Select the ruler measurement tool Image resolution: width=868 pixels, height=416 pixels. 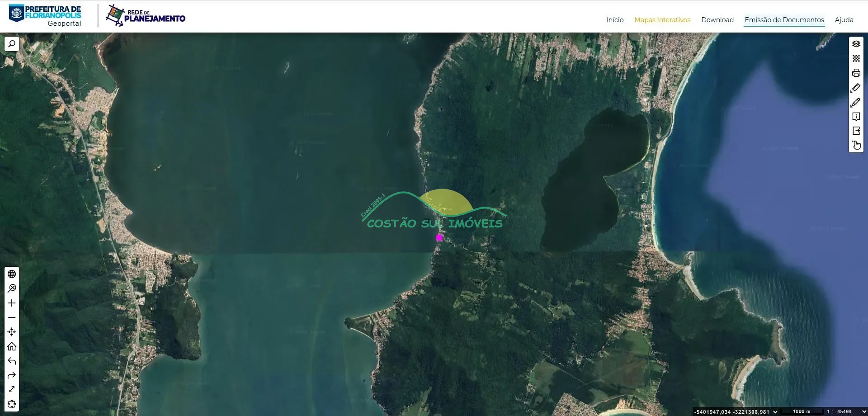point(856,87)
